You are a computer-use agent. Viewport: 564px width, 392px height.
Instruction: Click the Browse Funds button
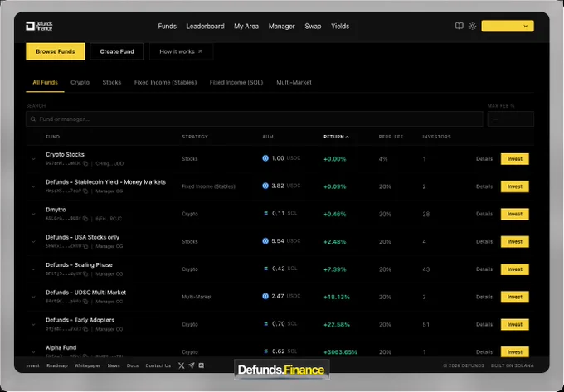tap(56, 51)
